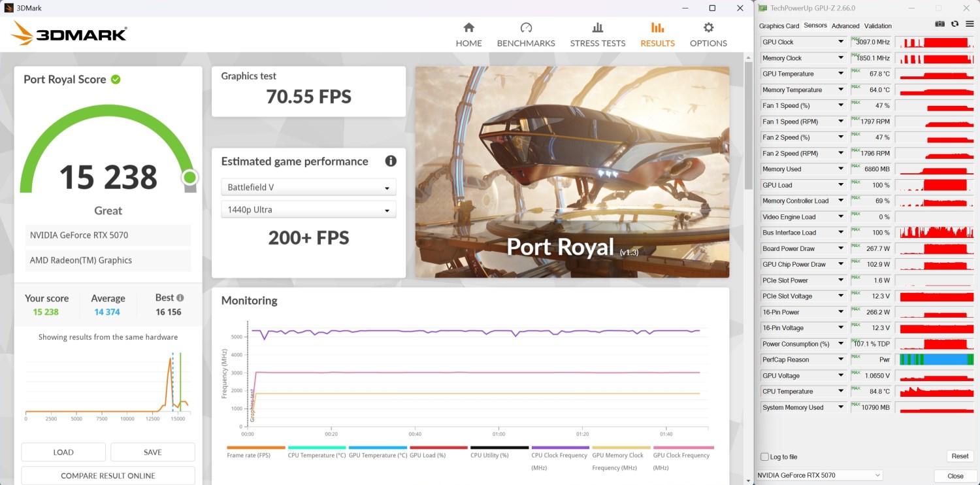Screen dimensions: 980x485
Task: Click the info icon beside Best score
Action: [180, 298]
